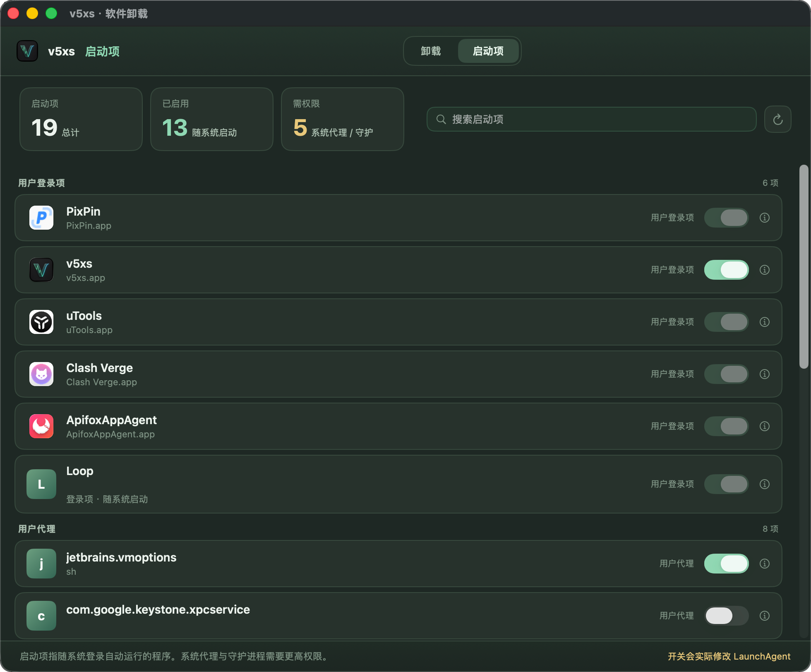Image resolution: width=811 pixels, height=672 pixels.
Task: Click the uTools app icon
Action: [x=41, y=322]
